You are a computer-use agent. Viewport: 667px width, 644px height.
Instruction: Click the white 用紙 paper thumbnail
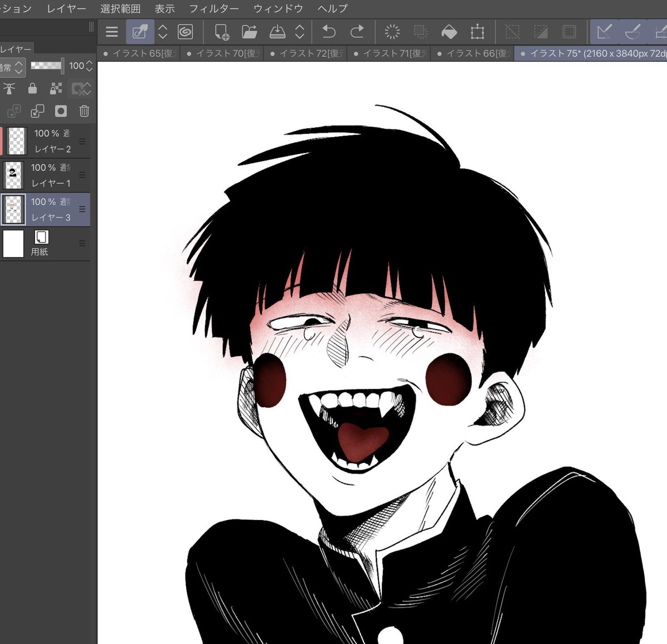pyautogui.click(x=13, y=244)
